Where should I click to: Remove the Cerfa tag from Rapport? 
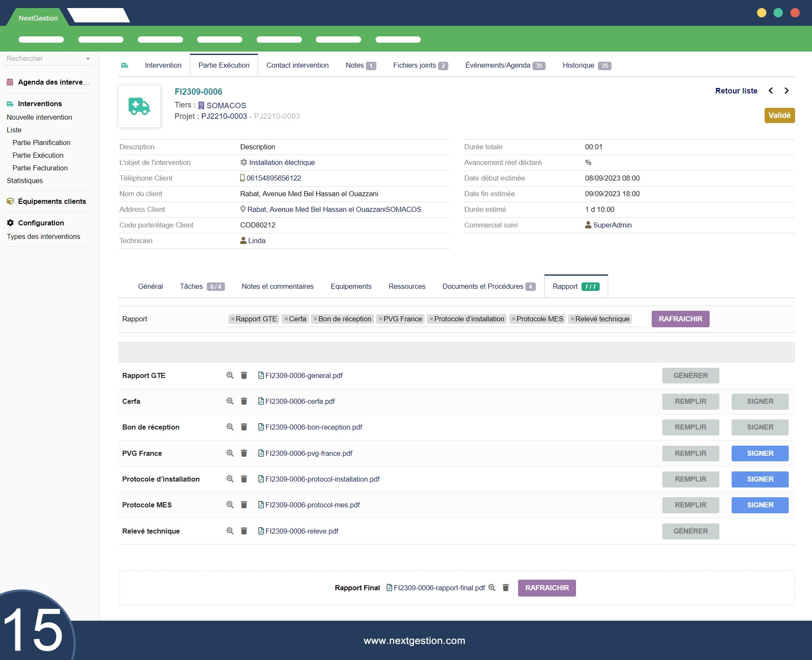[286, 319]
